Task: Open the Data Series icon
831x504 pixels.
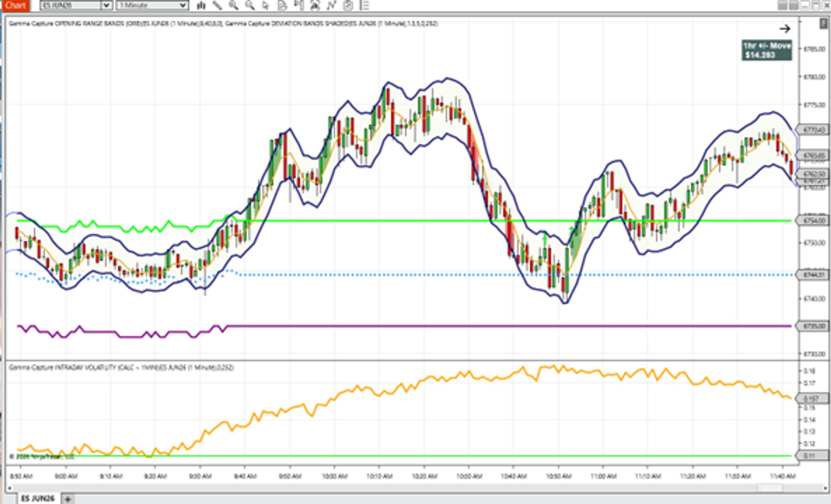Action: 315,5
